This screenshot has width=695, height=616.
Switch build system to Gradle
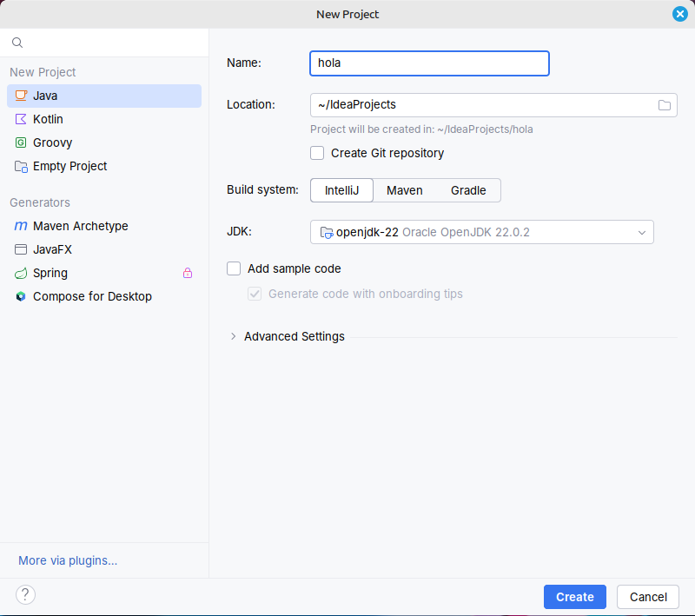[467, 190]
